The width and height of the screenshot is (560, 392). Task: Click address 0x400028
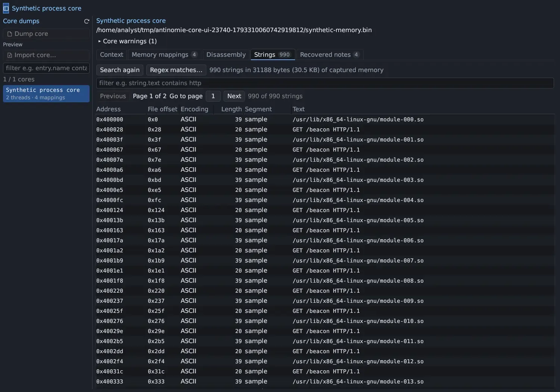click(110, 130)
